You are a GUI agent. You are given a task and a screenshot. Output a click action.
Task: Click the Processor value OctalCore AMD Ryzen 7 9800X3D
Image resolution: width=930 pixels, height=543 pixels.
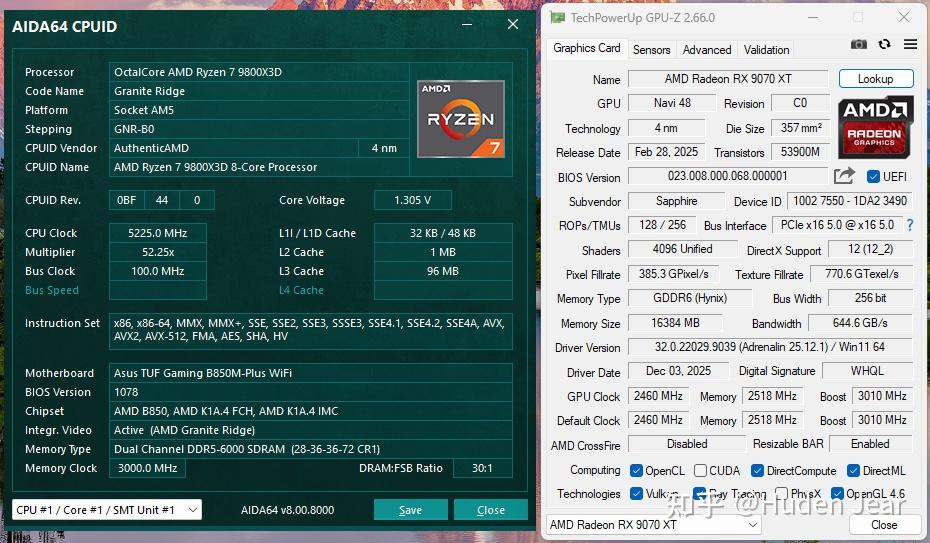[259, 72]
